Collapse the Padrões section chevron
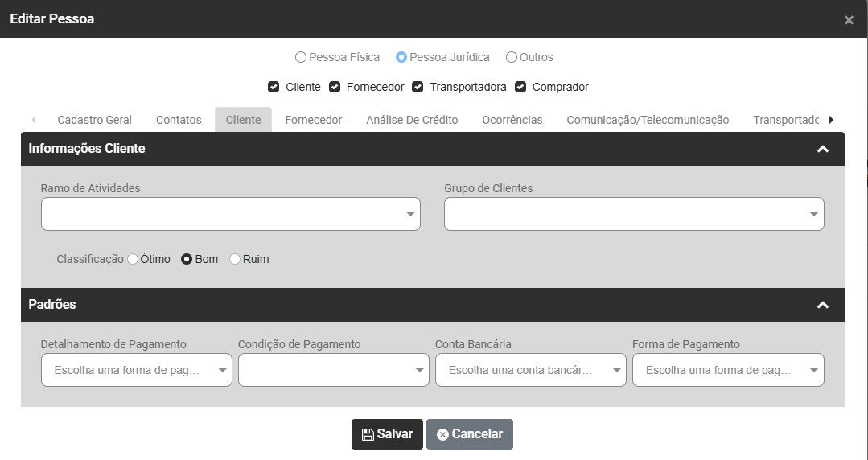Viewport: 868px width, 460px height. tap(822, 305)
